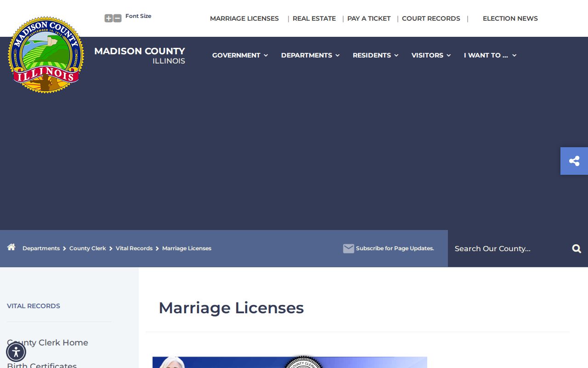Open Marriage Licenses top link
588x368 pixels.
coord(244,18)
